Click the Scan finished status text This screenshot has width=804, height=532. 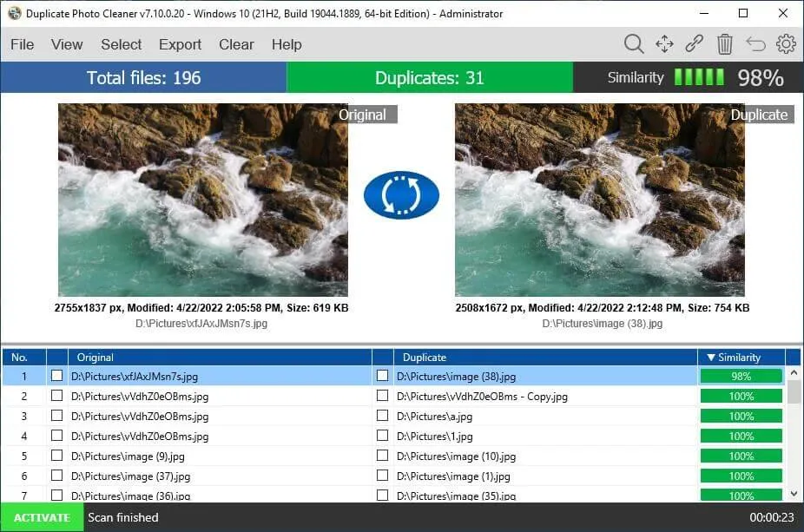click(x=123, y=517)
